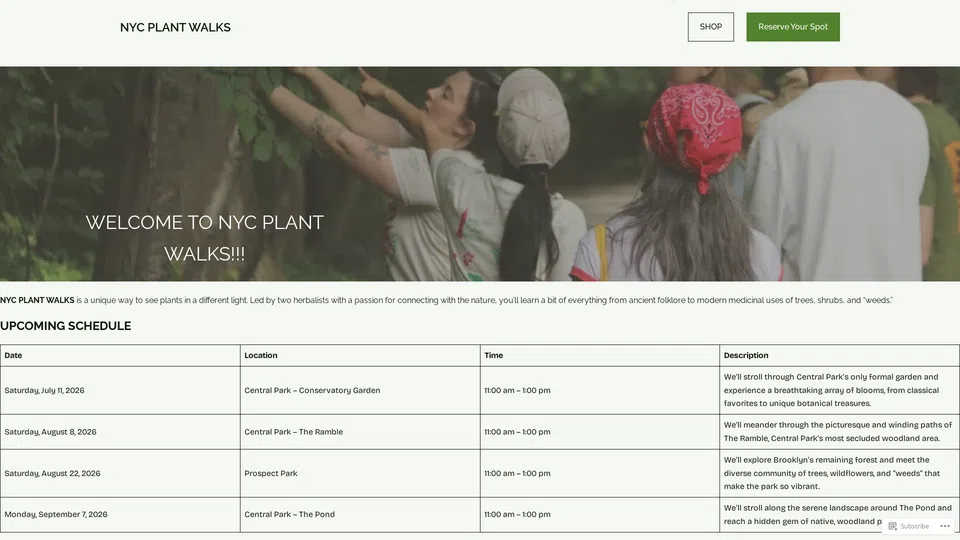Click Central Park – Conservatory Garden location cell
960x540 pixels.
coord(360,390)
